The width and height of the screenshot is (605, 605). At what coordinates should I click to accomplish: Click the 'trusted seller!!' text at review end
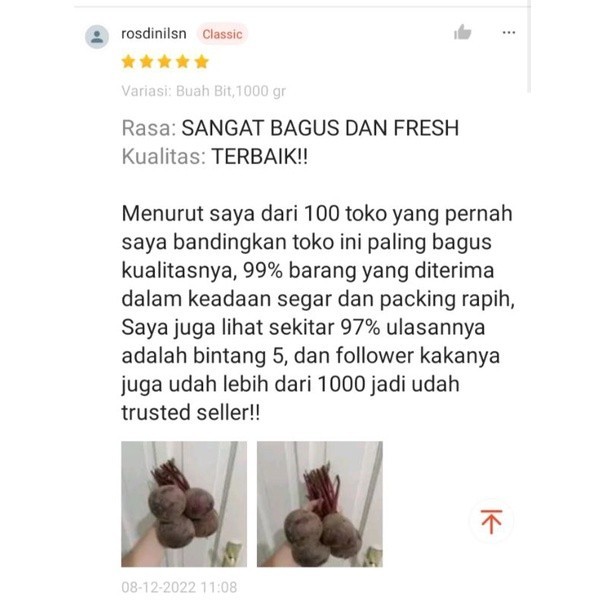[x=191, y=412]
